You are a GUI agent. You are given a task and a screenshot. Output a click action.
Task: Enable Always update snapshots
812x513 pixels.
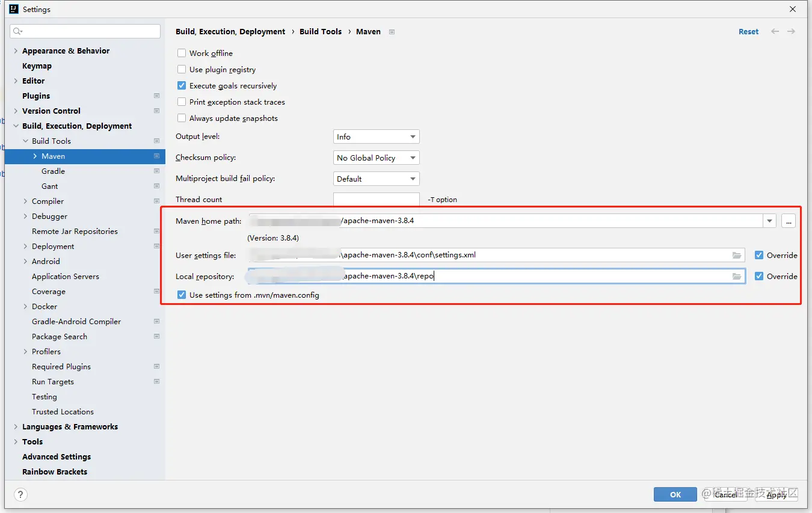click(x=182, y=118)
